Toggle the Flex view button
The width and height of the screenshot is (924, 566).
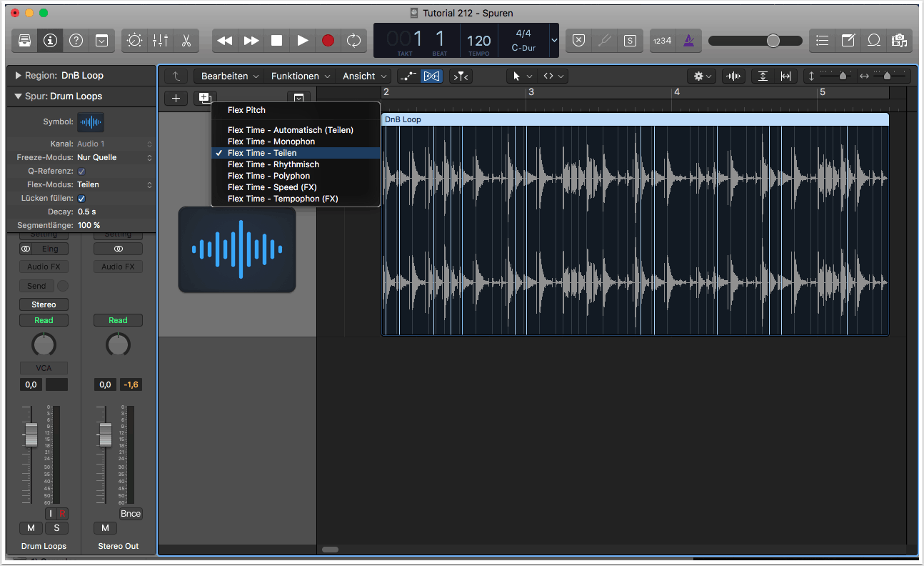431,76
